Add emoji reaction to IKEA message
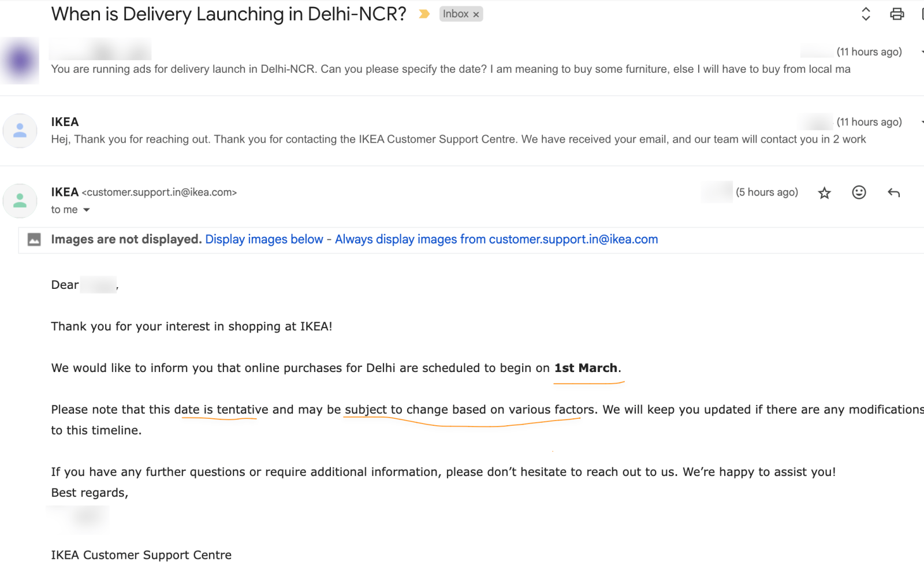Image resolution: width=924 pixels, height=576 pixels. pyautogui.click(x=859, y=192)
